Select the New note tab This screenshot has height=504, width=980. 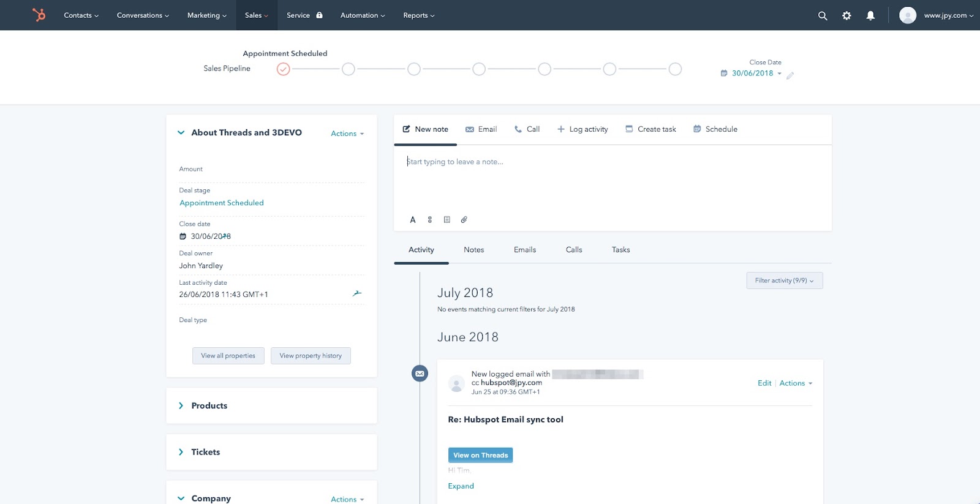click(425, 129)
